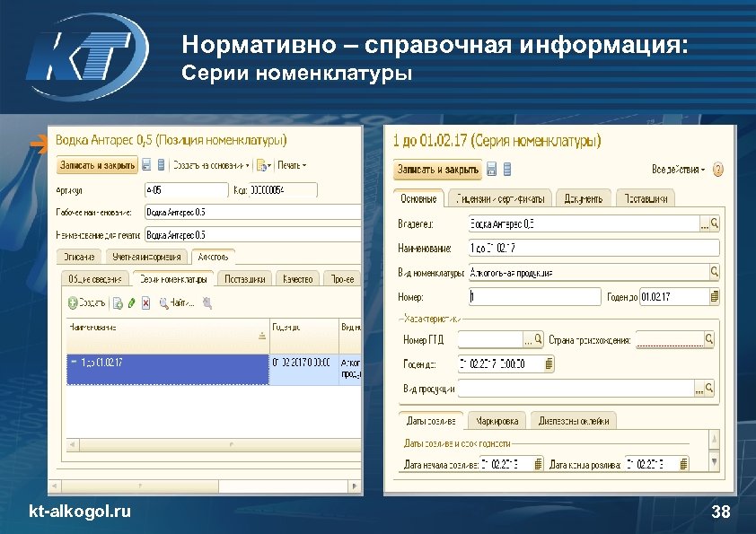Open calendar icon in Годен до date-time field
The image size is (756, 534).
click(x=549, y=363)
